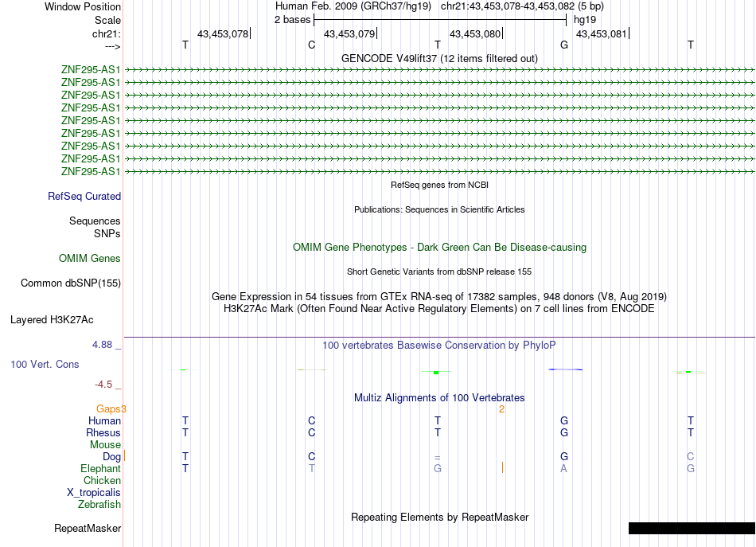
Task: Click the bottom ZNF295-AS1 transcript label
Action: [91, 172]
